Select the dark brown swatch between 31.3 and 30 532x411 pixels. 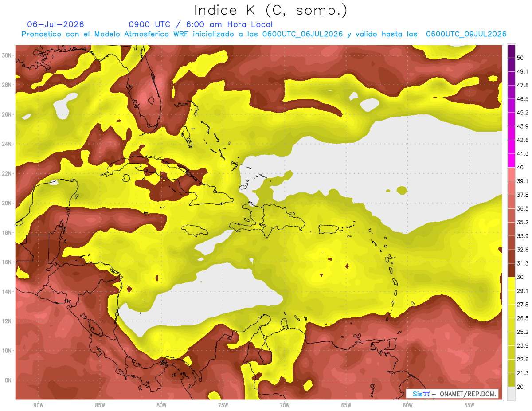click(511, 270)
